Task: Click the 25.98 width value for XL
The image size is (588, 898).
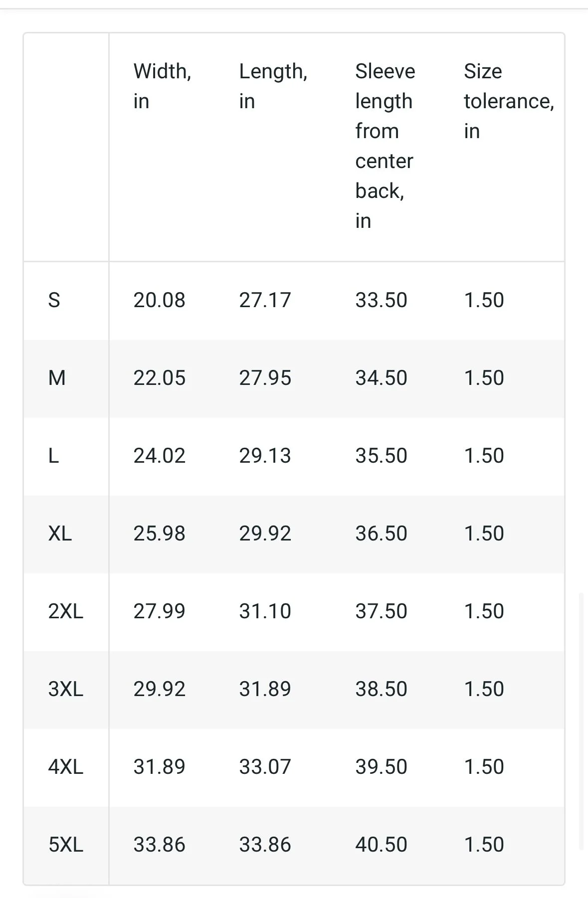Action: [x=159, y=534]
